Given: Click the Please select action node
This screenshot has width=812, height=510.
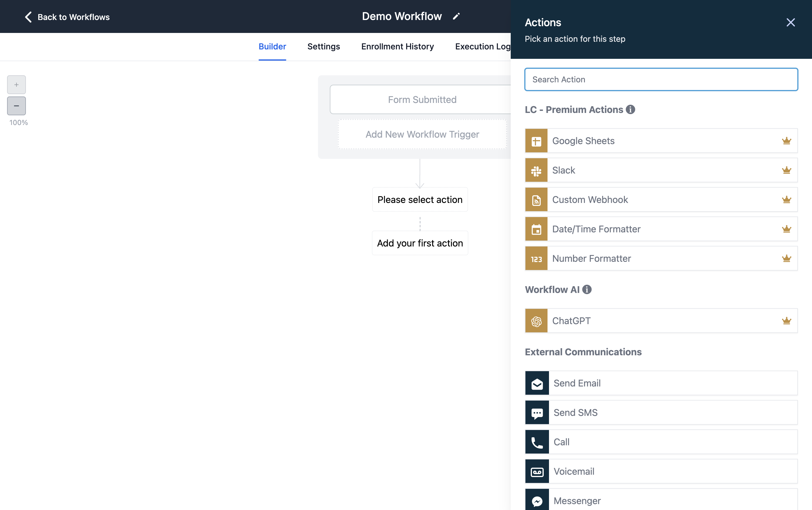Looking at the screenshot, I should (x=420, y=199).
